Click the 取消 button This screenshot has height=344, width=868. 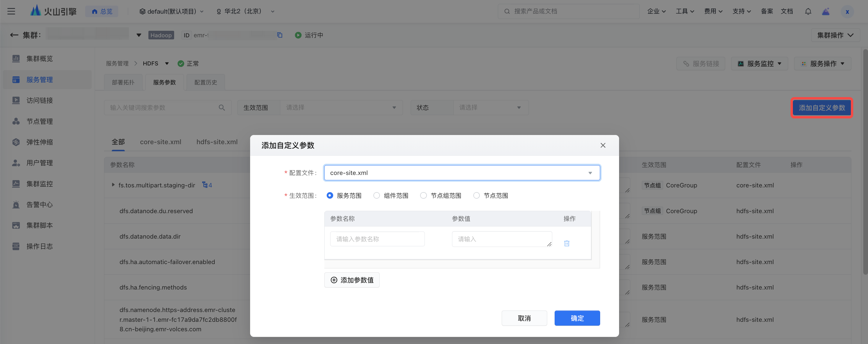click(x=524, y=318)
